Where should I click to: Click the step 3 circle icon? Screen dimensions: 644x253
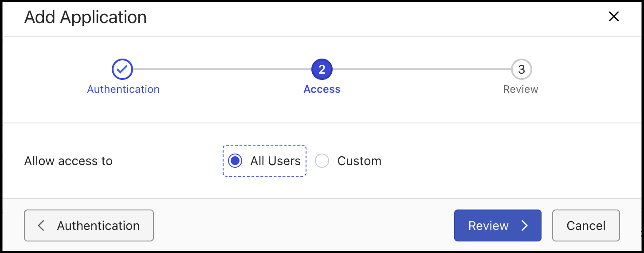click(x=521, y=69)
